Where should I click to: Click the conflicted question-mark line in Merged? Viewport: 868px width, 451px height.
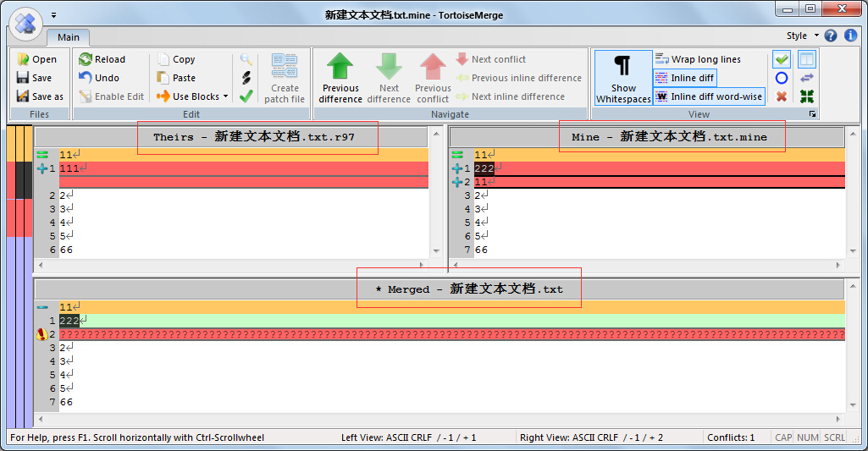(x=451, y=334)
